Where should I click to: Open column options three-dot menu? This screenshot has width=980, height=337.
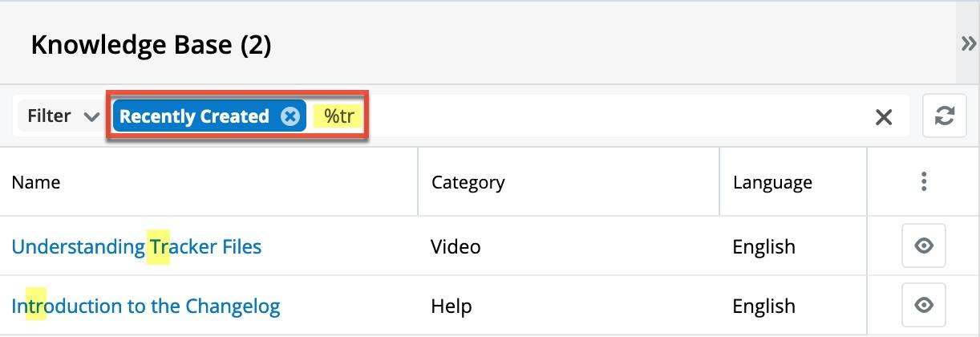pyautogui.click(x=924, y=181)
